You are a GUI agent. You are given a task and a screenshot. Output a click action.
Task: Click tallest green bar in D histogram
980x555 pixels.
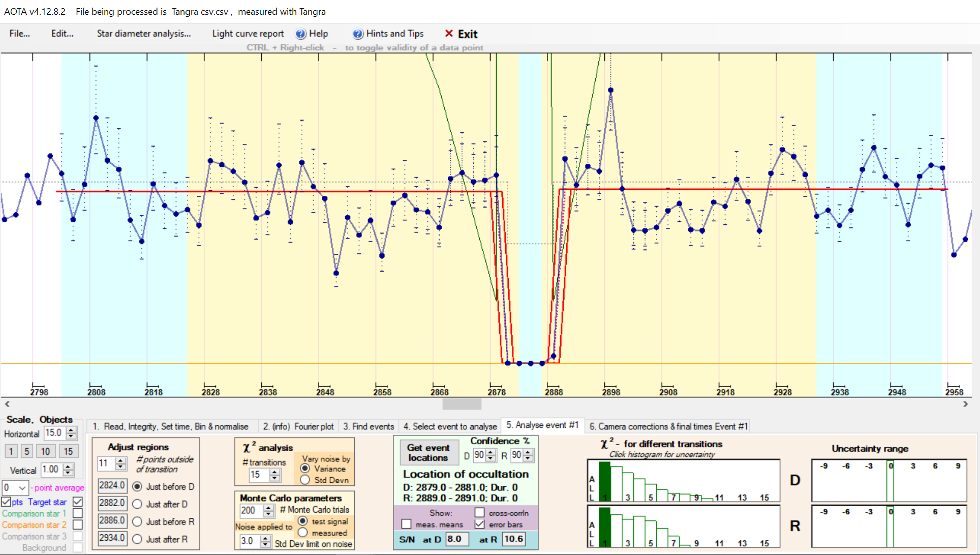(604, 481)
